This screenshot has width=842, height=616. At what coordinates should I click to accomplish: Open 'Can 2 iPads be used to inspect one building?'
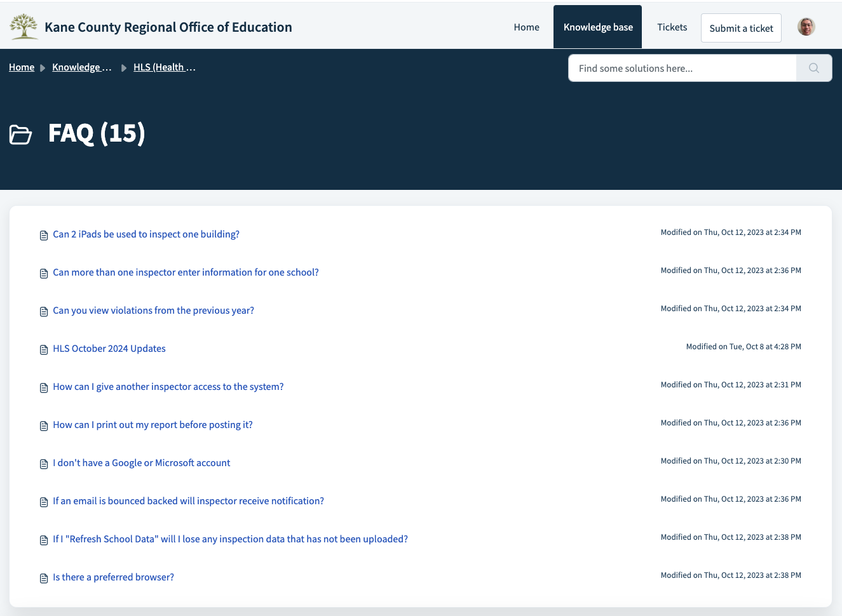[x=146, y=234]
